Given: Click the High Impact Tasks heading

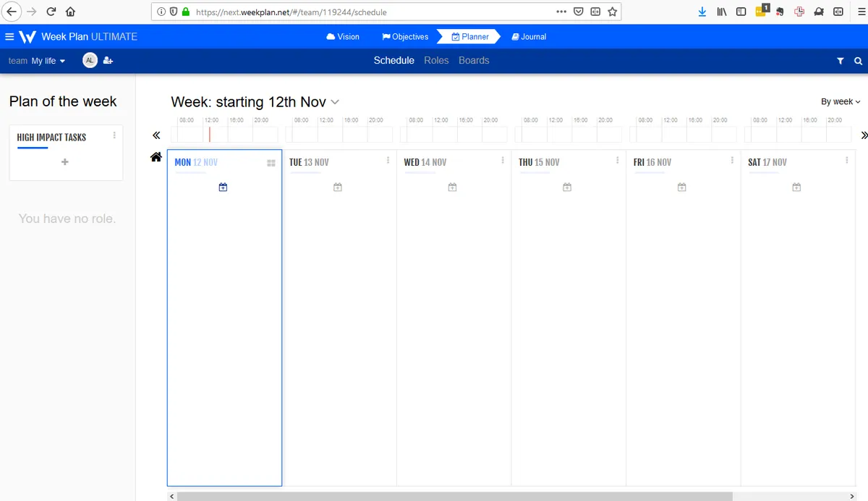Looking at the screenshot, I should coord(51,138).
